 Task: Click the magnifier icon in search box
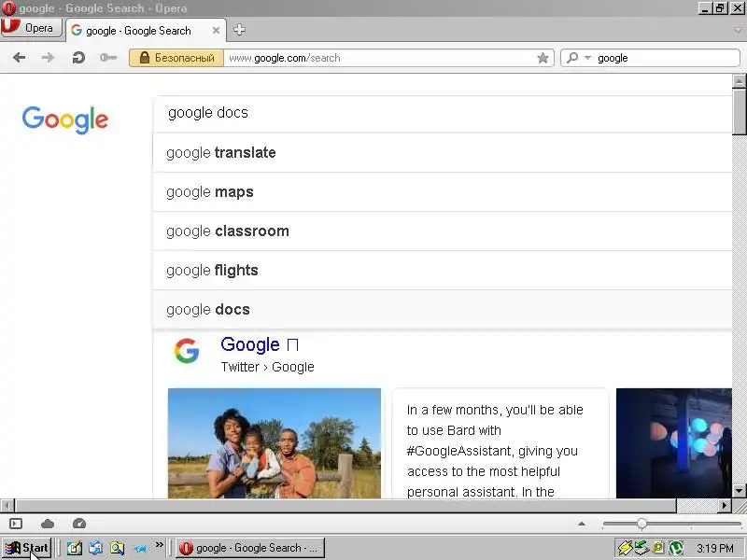click(572, 58)
